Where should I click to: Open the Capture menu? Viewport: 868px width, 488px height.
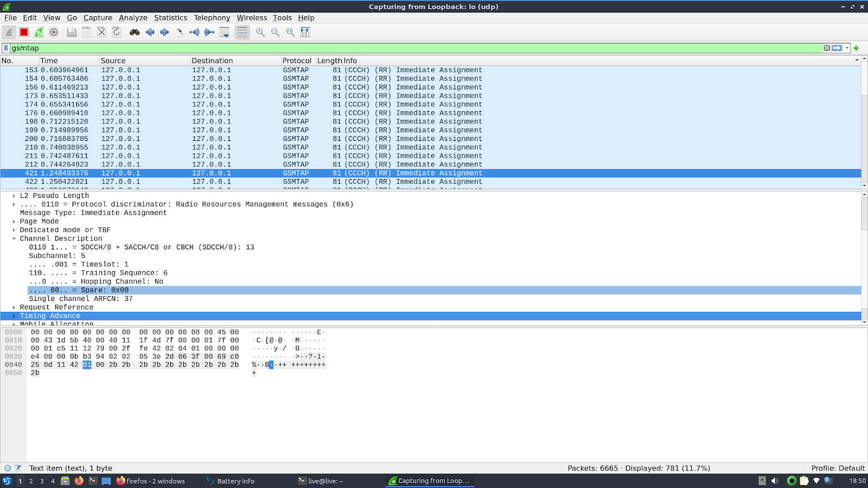[98, 18]
